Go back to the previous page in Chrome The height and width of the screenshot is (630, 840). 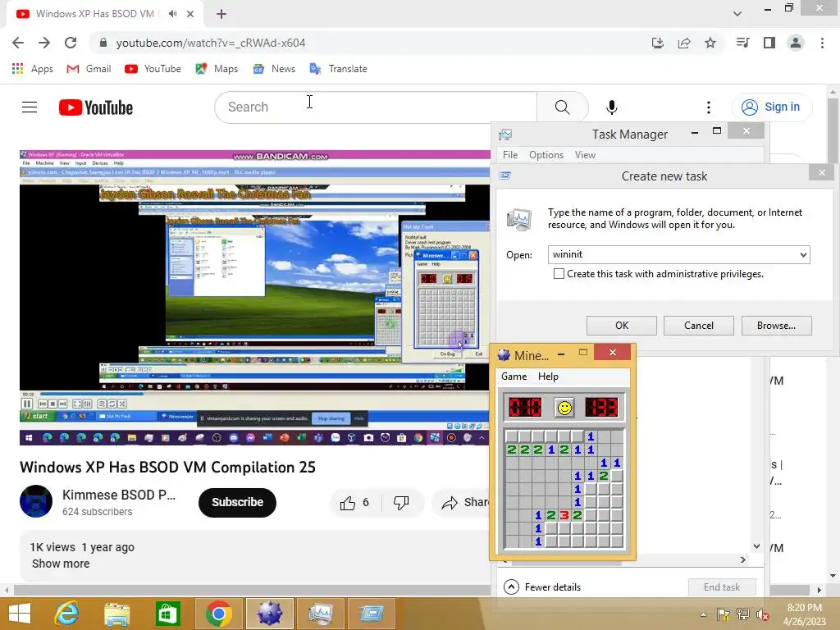click(18, 43)
